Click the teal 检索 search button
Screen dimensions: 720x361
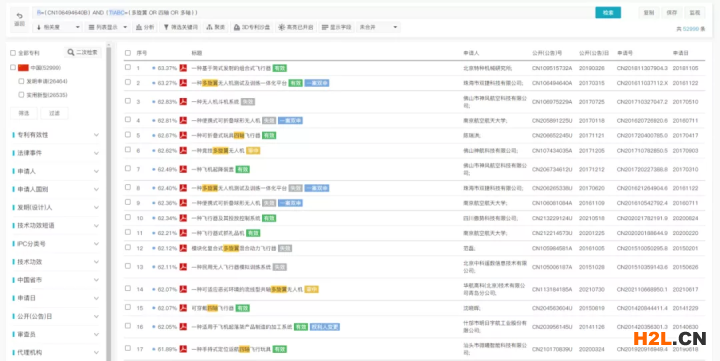pos(608,13)
